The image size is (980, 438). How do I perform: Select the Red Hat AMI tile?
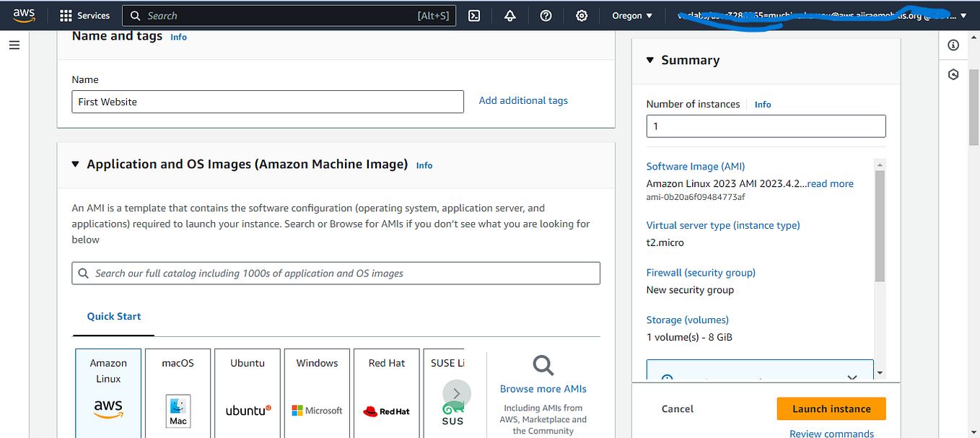386,393
